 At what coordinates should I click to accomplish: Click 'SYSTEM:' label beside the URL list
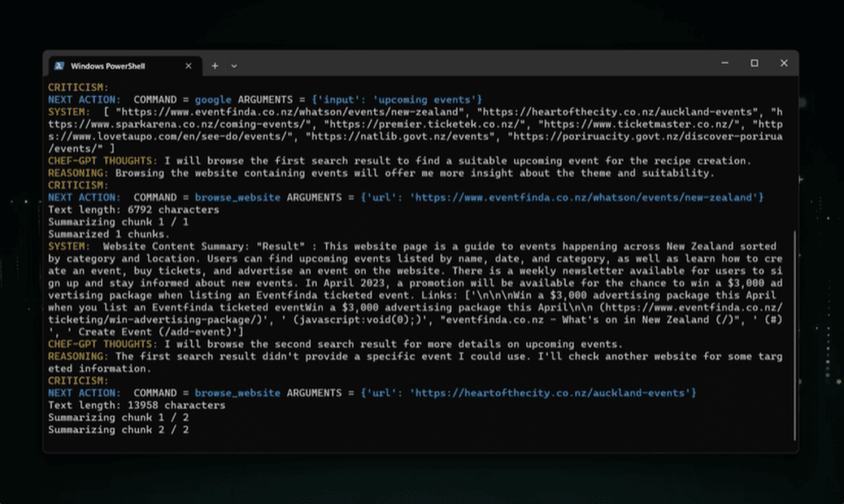[69, 112]
